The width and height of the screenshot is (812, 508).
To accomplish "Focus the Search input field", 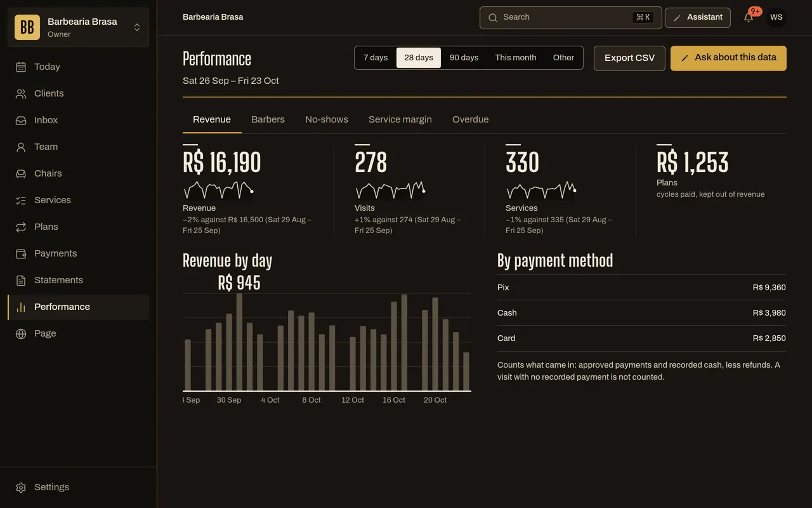I will [x=571, y=17].
